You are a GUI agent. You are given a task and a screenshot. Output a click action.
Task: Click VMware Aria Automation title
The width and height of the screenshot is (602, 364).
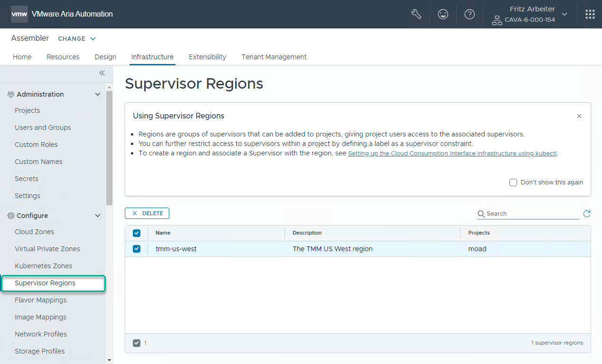pos(72,14)
